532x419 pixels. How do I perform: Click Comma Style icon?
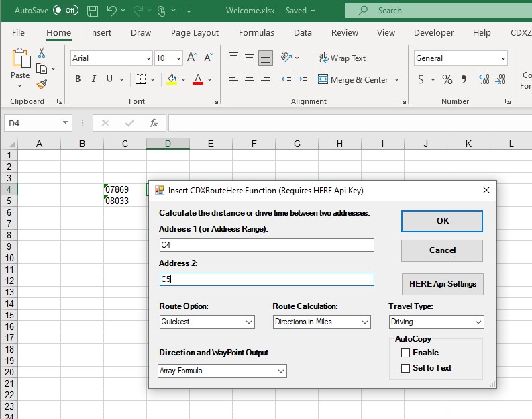point(464,79)
